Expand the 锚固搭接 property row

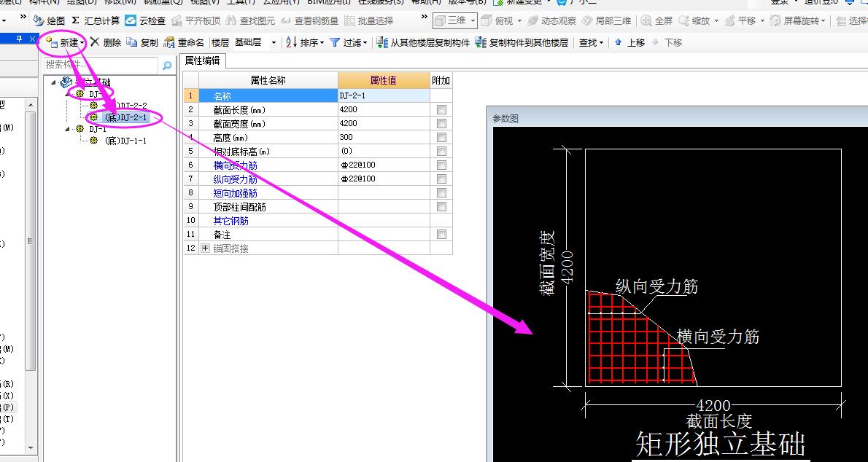206,248
